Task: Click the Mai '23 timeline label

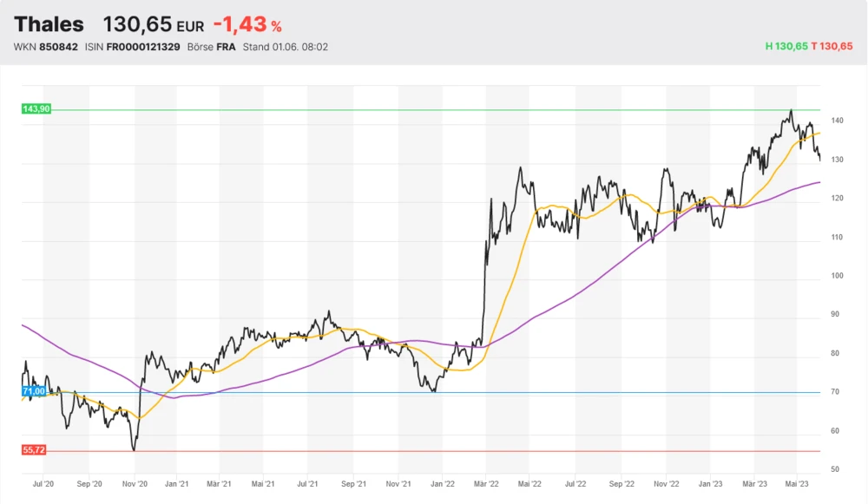Action: coord(799,484)
